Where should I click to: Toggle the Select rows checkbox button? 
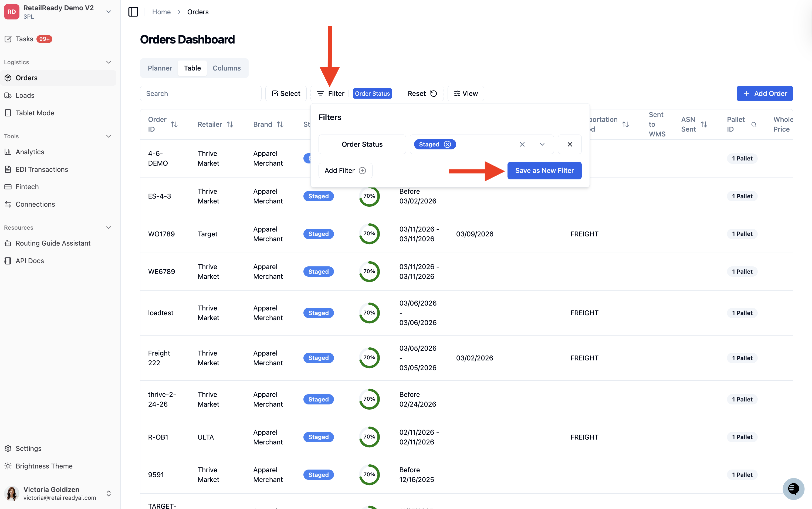pyautogui.click(x=286, y=93)
